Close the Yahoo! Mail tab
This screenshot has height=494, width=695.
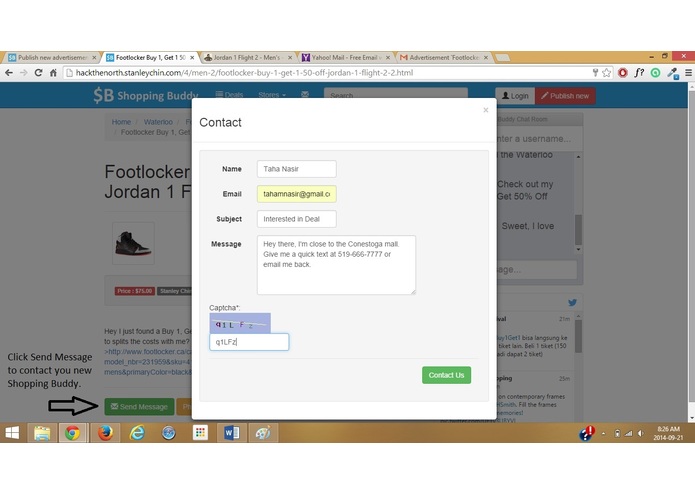coord(388,58)
